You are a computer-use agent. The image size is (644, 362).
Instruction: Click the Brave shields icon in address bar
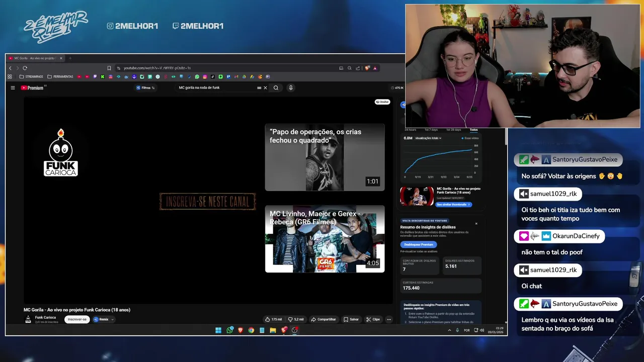tap(367, 68)
